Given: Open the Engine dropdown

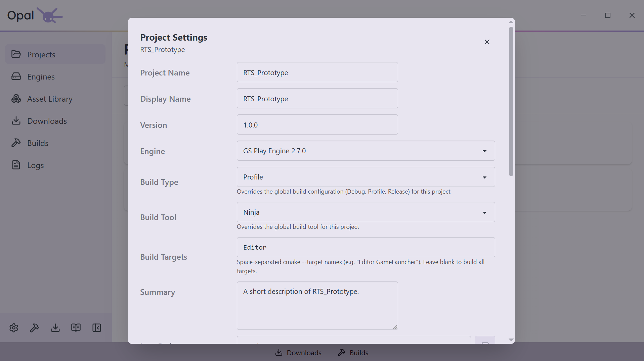Looking at the screenshot, I should coord(366,151).
